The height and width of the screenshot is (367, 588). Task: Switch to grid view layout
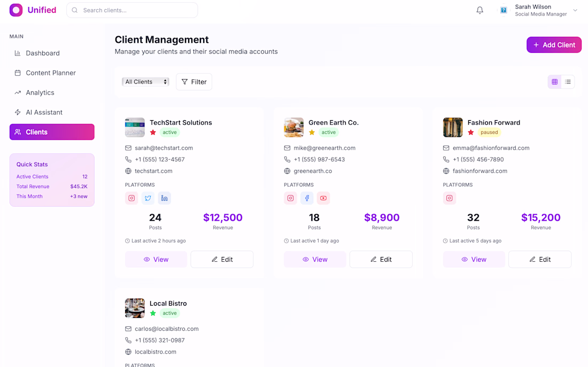(x=554, y=82)
